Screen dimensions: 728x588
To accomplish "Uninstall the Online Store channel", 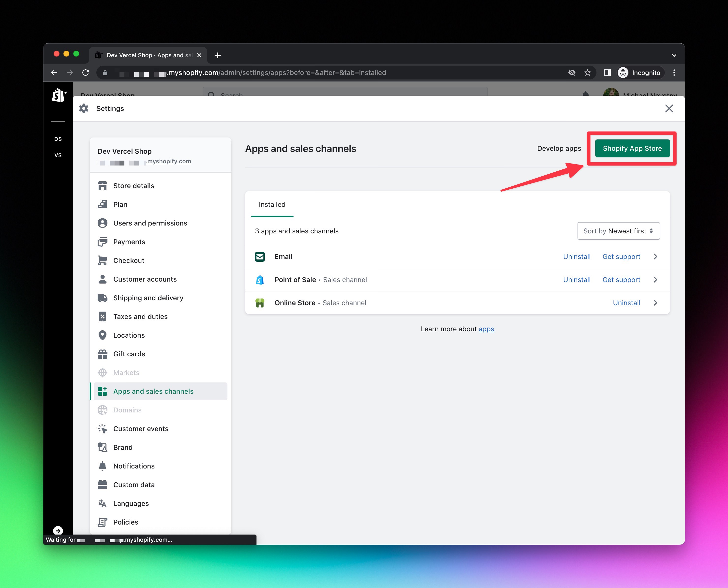I will tap(626, 303).
